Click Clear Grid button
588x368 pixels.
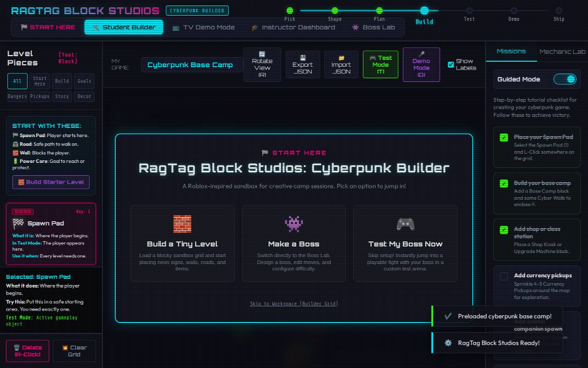tap(74, 351)
